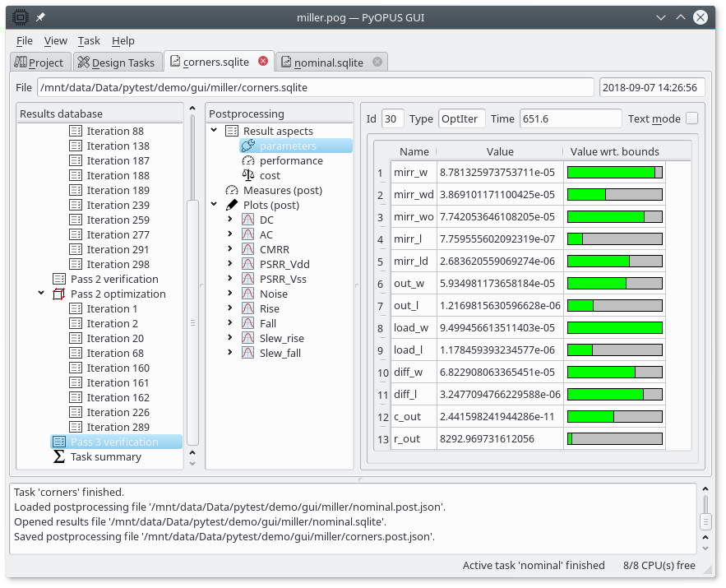Viewport: 726px width, 588px height.
Task: Expand the Noise plot entry
Action: coord(231,294)
